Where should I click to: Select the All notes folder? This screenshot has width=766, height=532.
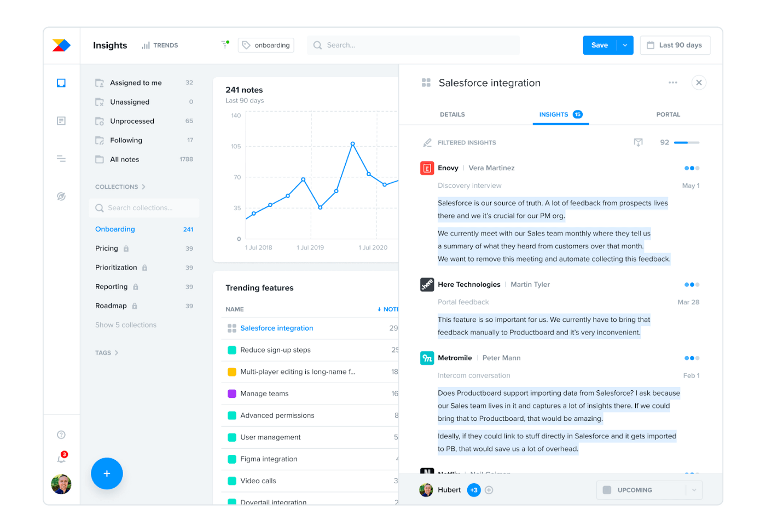coord(144,159)
